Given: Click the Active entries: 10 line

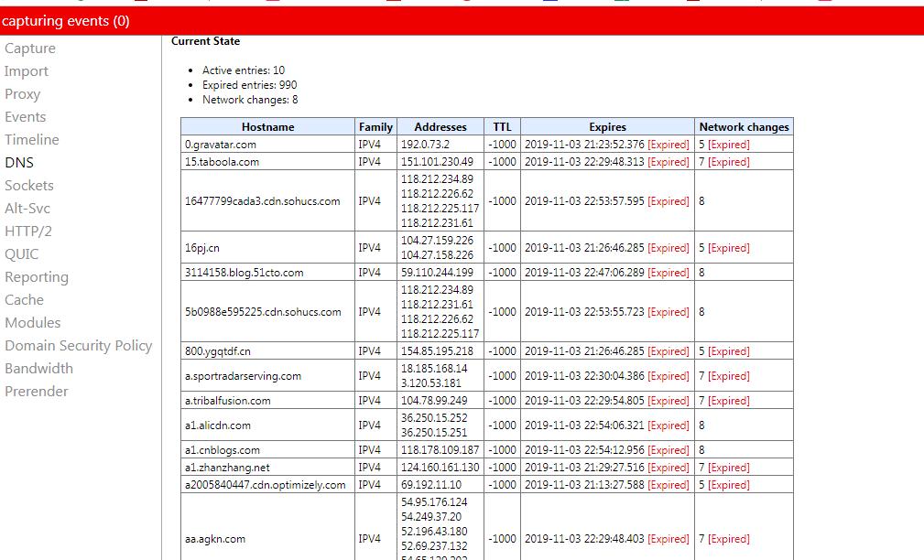Looking at the screenshot, I should click(x=244, y=70).
